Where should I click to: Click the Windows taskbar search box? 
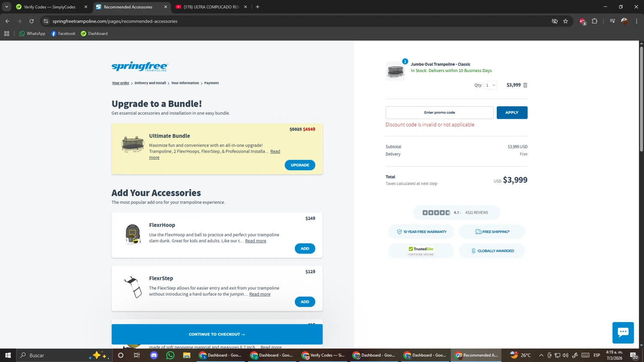(x=64, y=355)
